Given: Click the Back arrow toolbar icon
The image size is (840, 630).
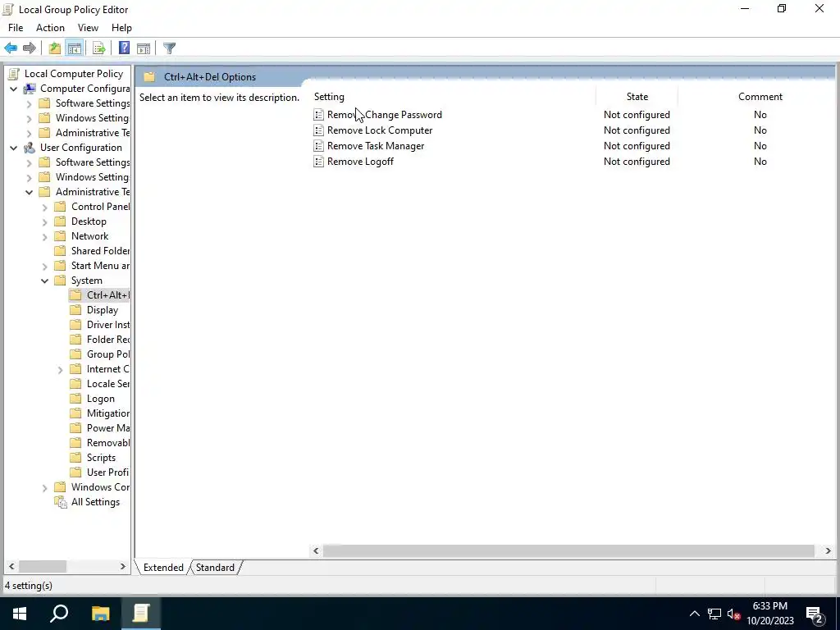Looking at the screenshot, I should [x=11, y=48].
